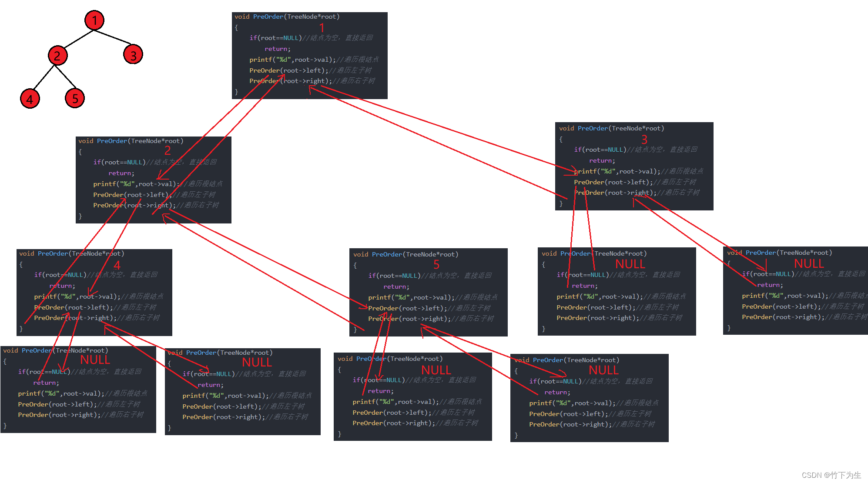Viewport: 868px width, 483px height.
Task: Click the printf line in code block 2
Action: (x=158, y=184)
